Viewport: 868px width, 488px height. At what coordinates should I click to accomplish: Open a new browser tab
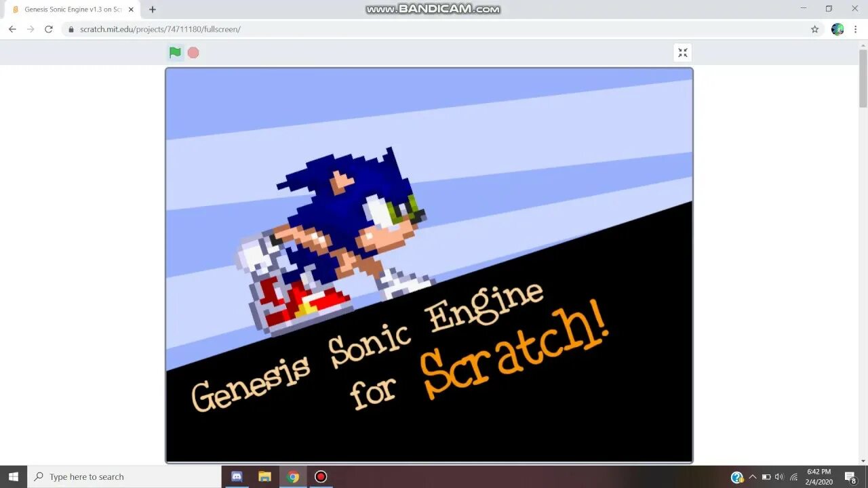152,9
